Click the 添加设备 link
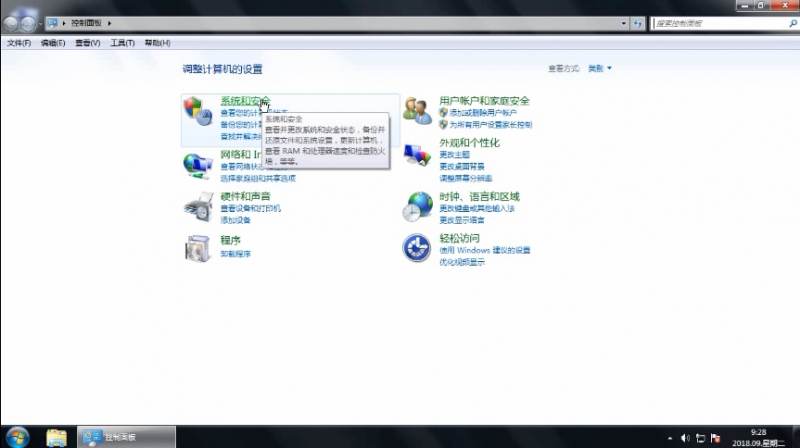The height and width of the screenshot is (448, 800). (235, 220)
